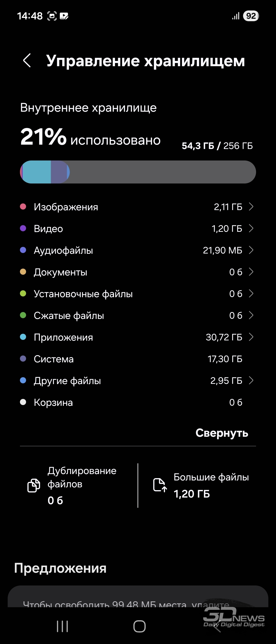Open the Дублирование файлов copy icon
Image resolution: width=276 pixels, height=644 pixels.
34,485
